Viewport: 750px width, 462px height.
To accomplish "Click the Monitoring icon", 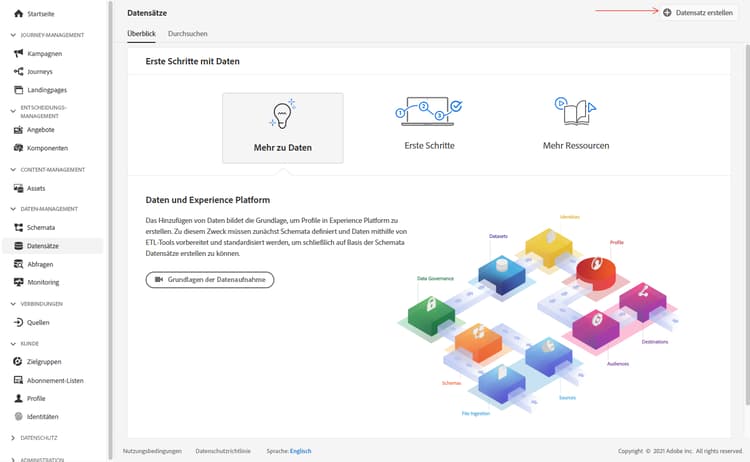I will pos(18,282).
